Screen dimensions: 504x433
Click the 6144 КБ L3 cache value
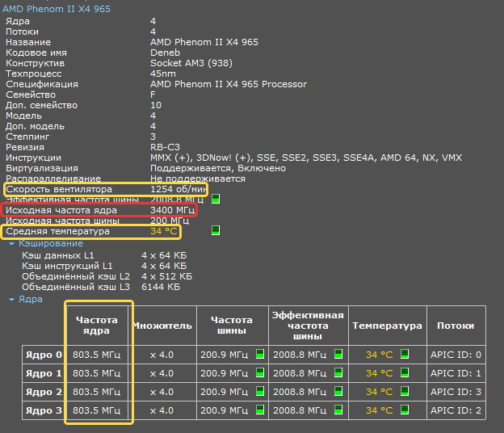(x=161, y=287)
